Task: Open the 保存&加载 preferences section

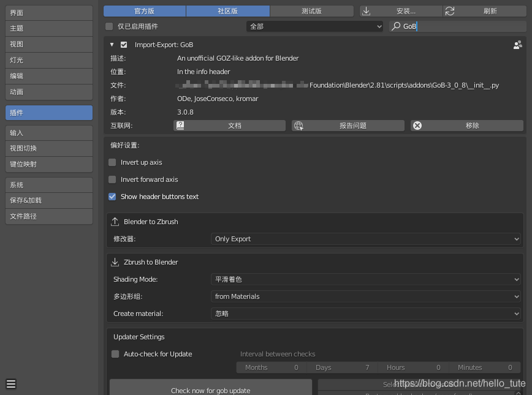Action: click(49, 200)
